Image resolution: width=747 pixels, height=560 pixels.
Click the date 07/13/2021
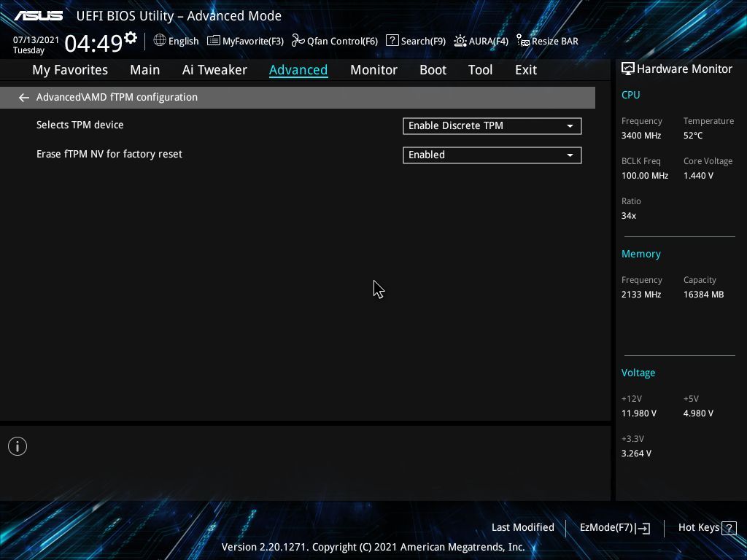[36, 40]
